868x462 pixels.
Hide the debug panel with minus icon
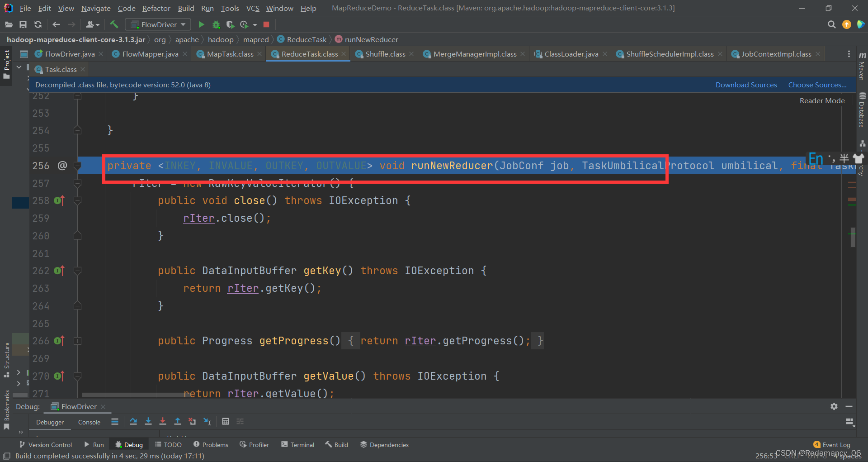[849, 406]
